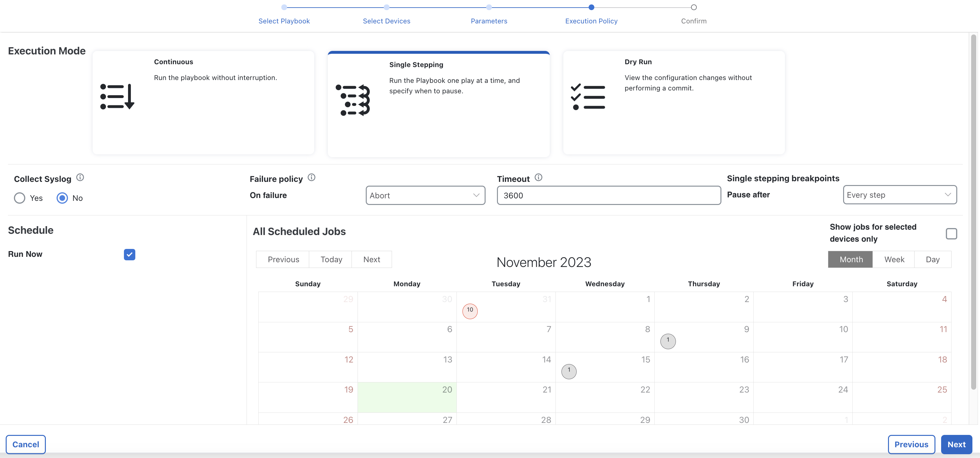Click the Previous calendar navigation button
The image size is (980, 458).
283,258
